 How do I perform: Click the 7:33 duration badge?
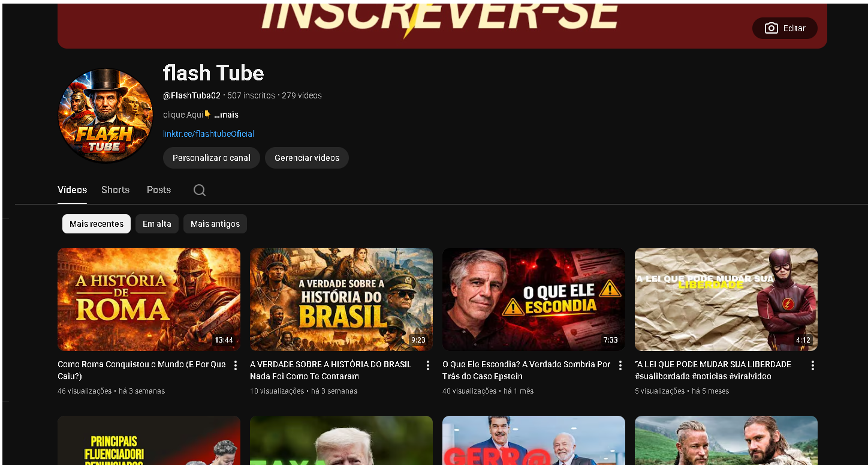(x=610, y=340)
